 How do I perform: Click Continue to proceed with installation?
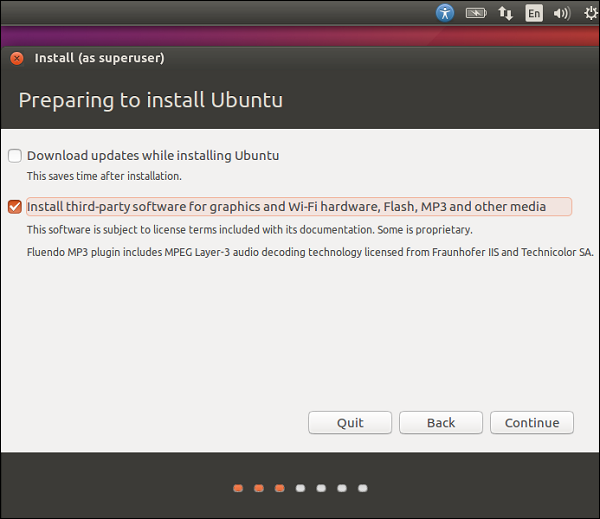tap(531, 423)
